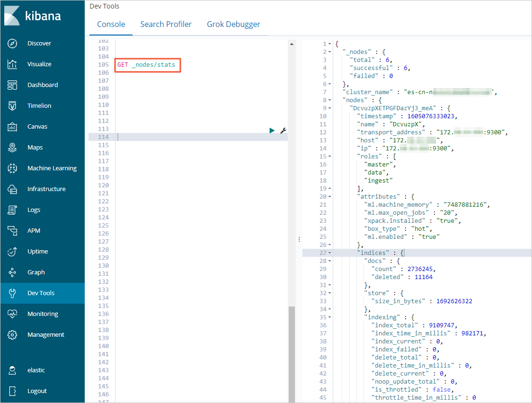Collapse roles array fold arrow line 15
This screenshot has height=403, width=532.
(329, 157)
